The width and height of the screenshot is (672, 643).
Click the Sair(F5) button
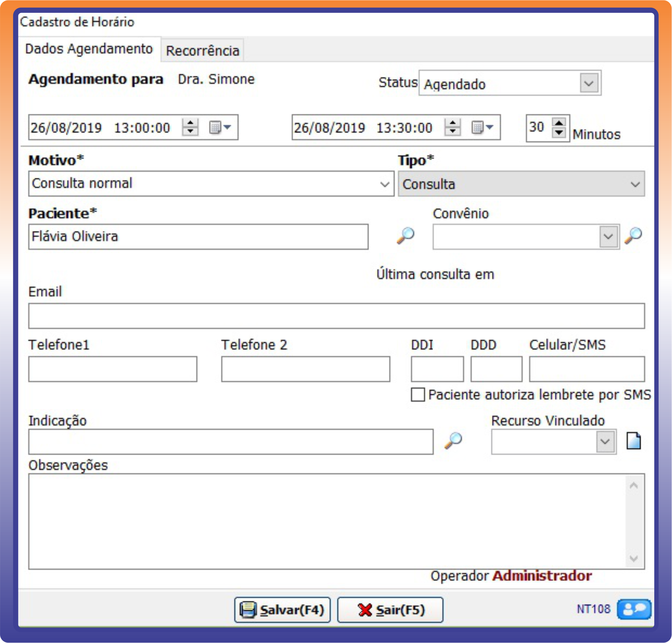pos(390,610)
